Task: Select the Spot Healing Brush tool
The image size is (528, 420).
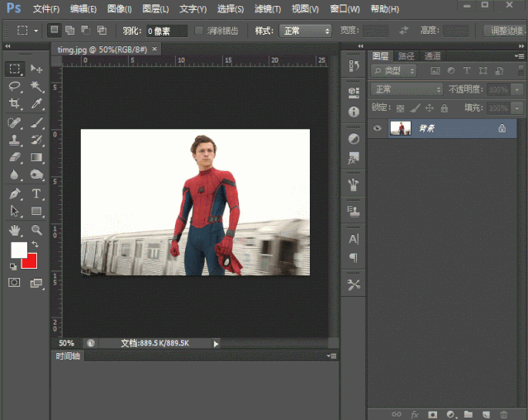Action: point(15,122)
